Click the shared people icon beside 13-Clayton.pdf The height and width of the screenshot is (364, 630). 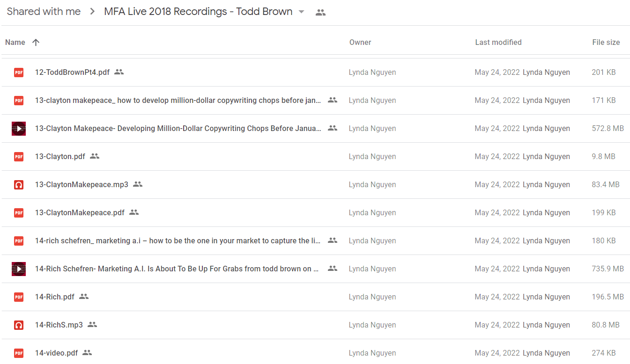point(95,156)
